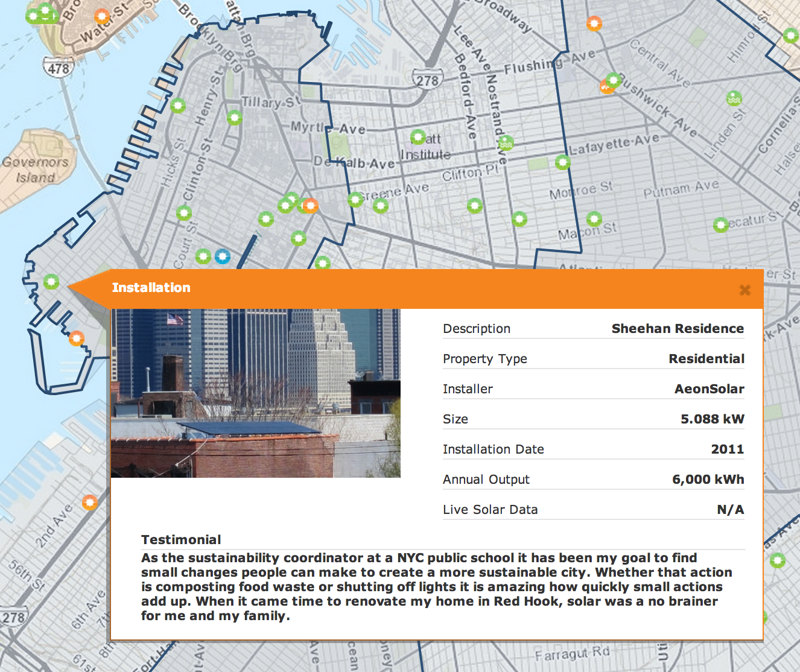Open the green marker beside the blue marker
Viewport: 800px width, 672px height.
point(203,256)
